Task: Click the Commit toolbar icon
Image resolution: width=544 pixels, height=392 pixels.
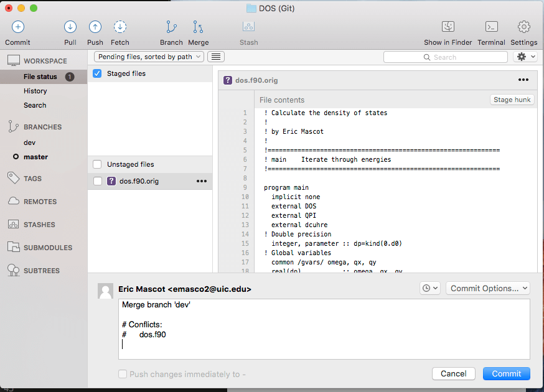Action: pyautogui.click(x=18, y=27)
